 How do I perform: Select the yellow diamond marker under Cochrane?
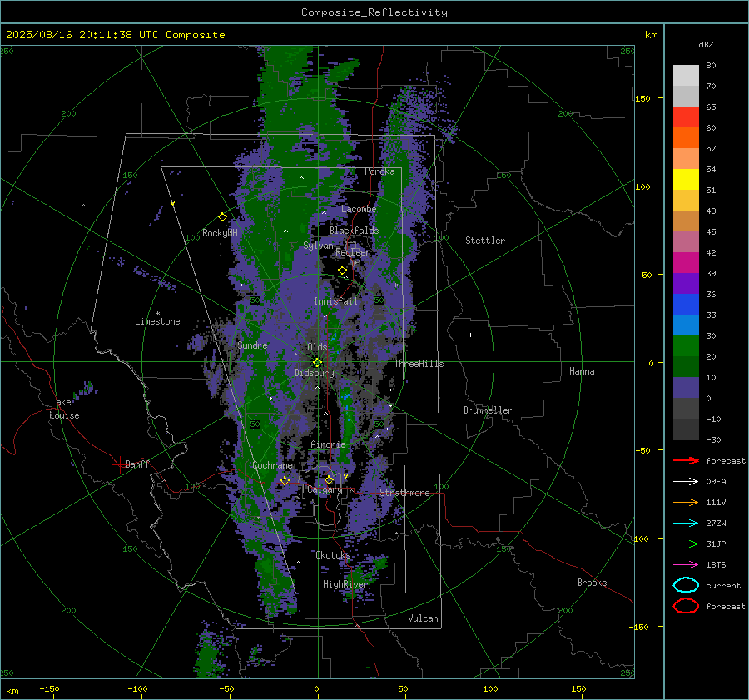pyautogui.click(x=285, y=481)
